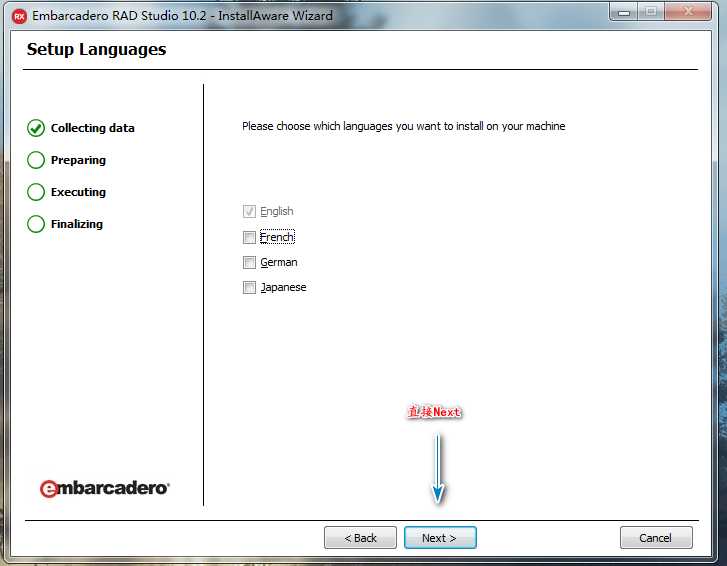Proceed with the Next > button
Screen dimensions: 727x566
click(440, 538)
